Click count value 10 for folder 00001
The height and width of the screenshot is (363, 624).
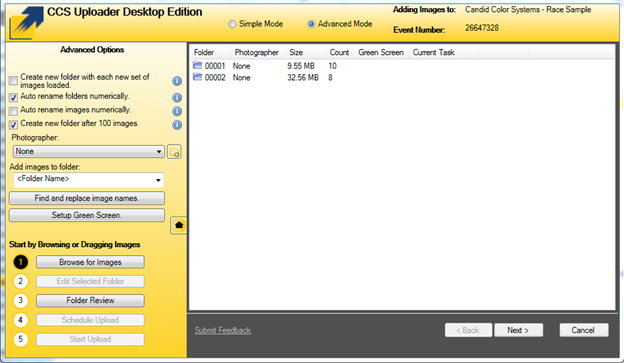(333, 66)
